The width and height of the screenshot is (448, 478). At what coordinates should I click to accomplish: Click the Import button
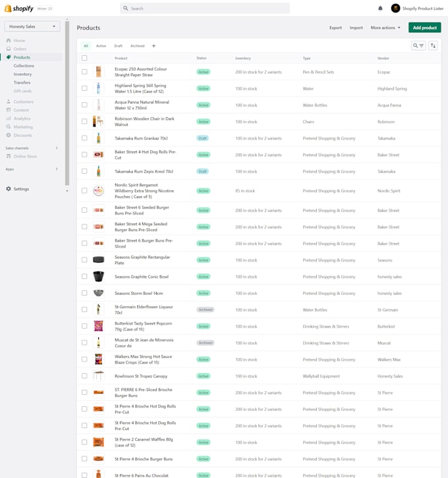coord(356,28)
